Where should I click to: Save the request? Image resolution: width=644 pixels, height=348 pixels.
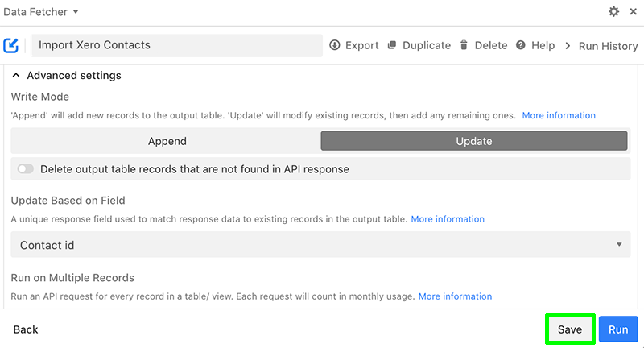pyautogui.click(x=570, y=329)
